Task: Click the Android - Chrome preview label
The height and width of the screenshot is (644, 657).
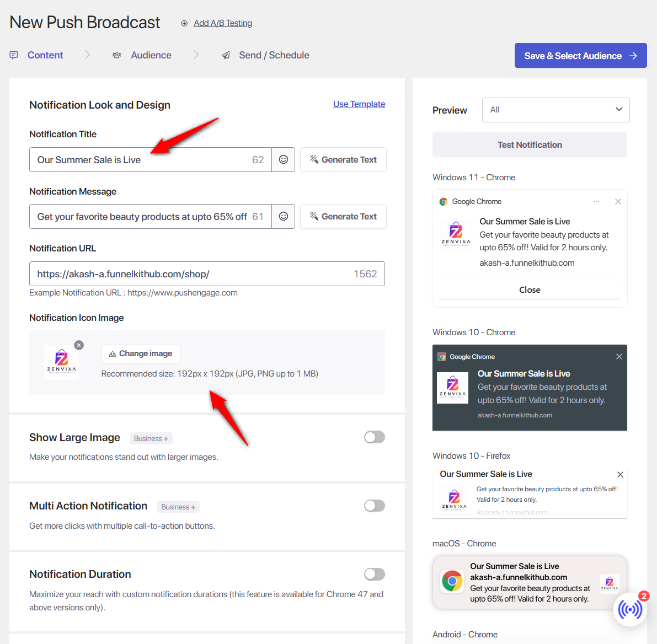Action: [465, 635]
